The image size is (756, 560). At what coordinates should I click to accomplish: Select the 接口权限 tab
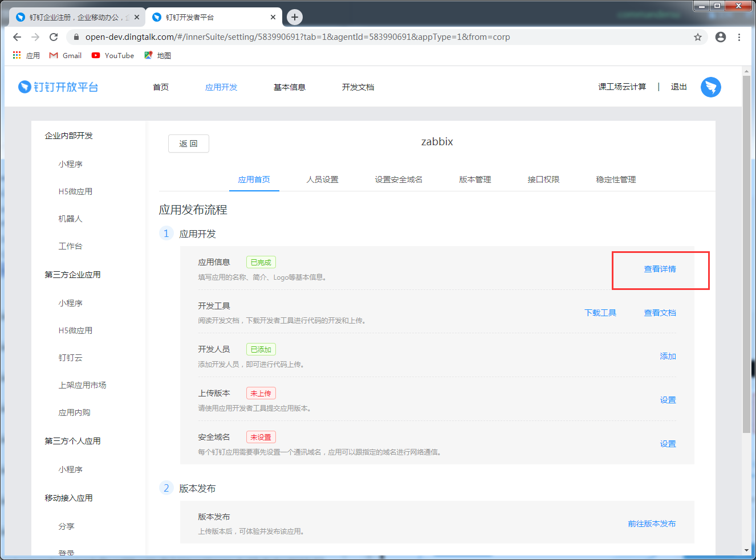(544, 179)
